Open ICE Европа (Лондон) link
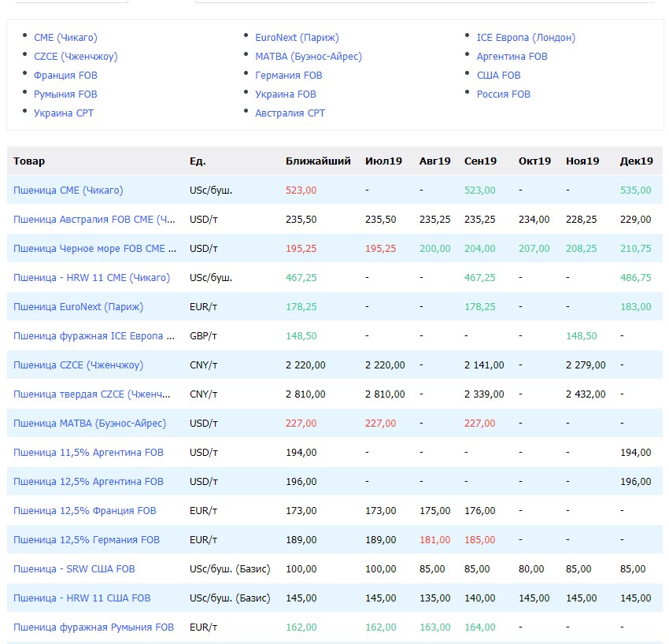Image resolution: width=669 pixels, height=644 pixels. [x=526, y=38]
